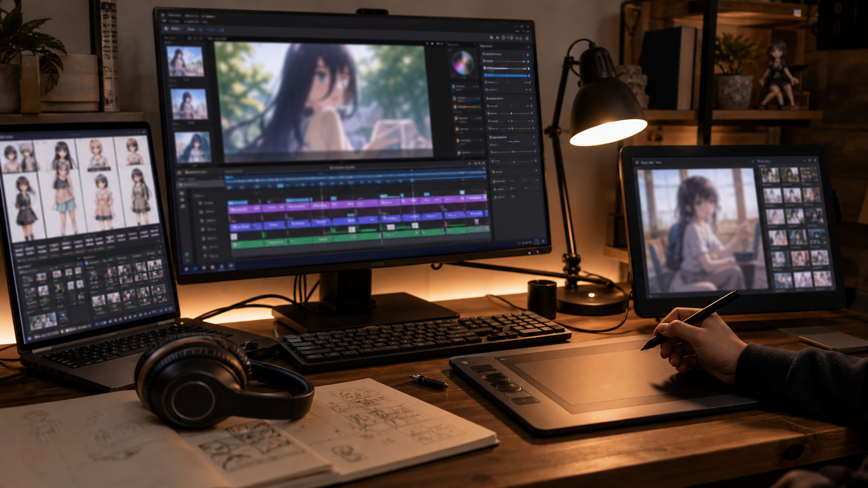Image resolution: width=868 pixels, height=488 pixels.
Task: Click the orange-dot effect row under the color wheel
Action: pyautogui.click(x=466, y=107)
